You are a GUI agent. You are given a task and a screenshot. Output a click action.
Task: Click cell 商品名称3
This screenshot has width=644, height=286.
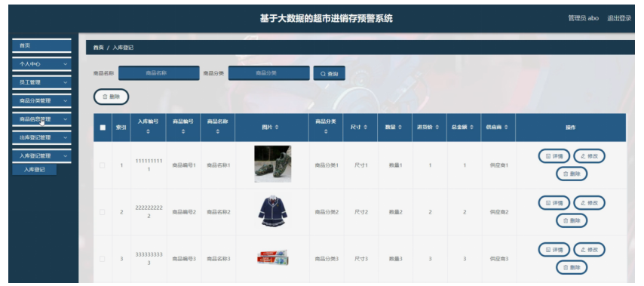[x=219, y=259]
